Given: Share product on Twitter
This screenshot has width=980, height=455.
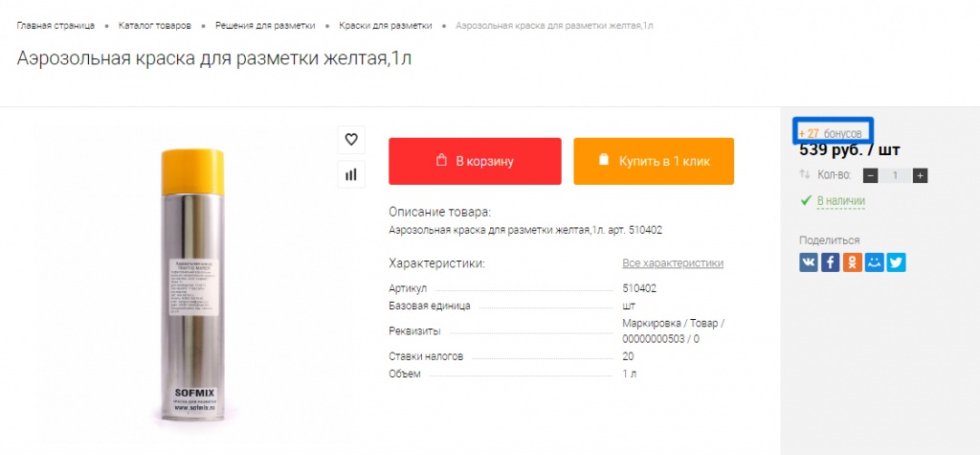Looking at the screenshot, I should tap(896, 262).
